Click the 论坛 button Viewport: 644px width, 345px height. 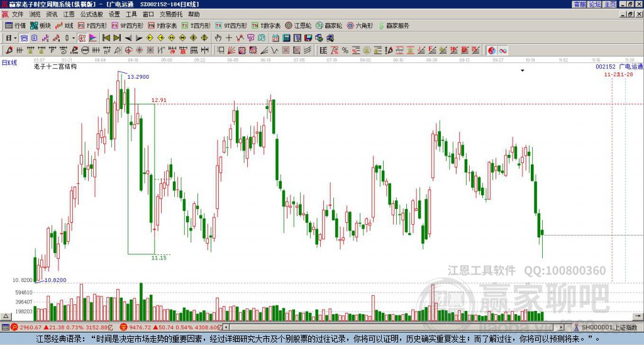[x=595, y=4]
